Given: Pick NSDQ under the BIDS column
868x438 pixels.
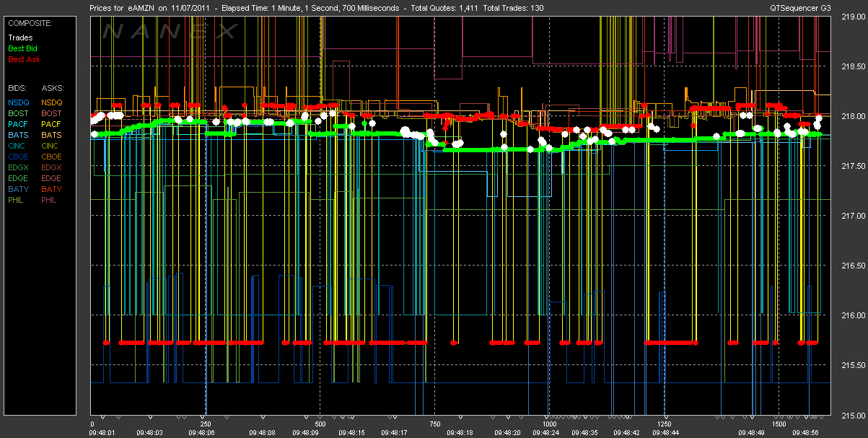Looking at the screenshot, I should coord(19,102).
